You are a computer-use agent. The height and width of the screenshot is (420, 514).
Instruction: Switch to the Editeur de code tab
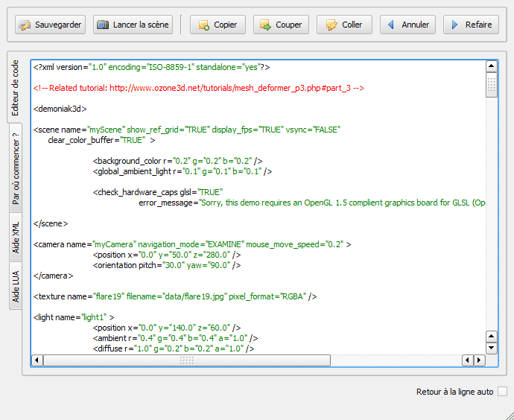(x=15, y=88)
